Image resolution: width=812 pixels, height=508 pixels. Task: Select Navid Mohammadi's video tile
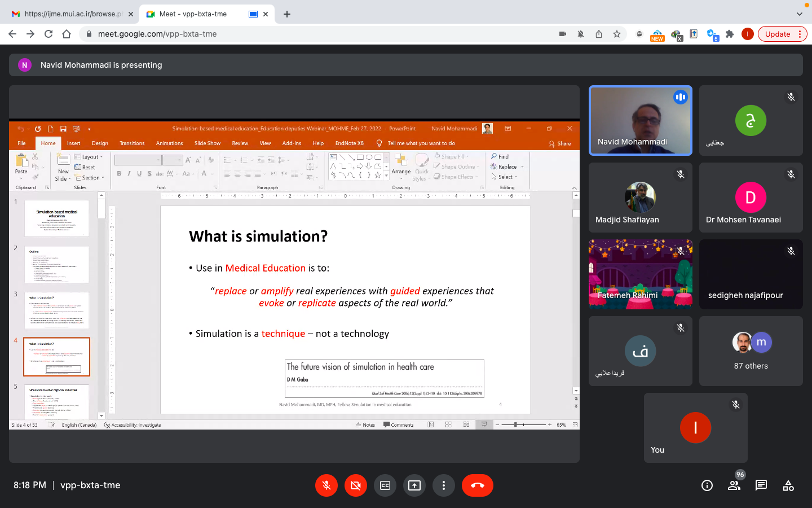640,120
